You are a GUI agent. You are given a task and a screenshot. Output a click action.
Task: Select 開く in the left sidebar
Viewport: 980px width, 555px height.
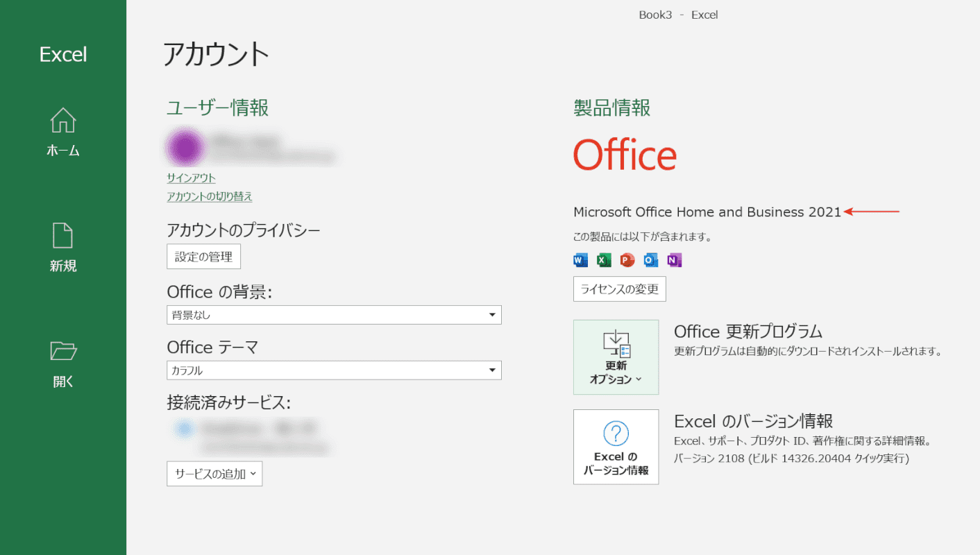coord(63,364)
